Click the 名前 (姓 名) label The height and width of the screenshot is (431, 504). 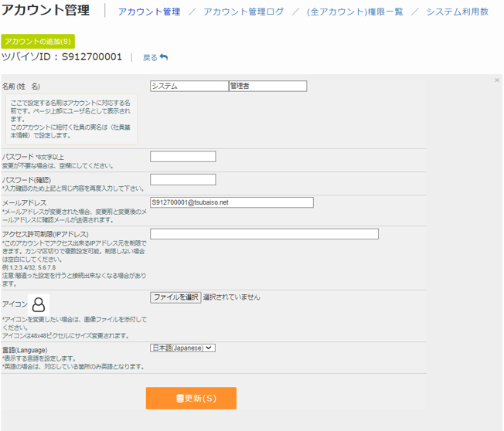[x=21, y=87]
